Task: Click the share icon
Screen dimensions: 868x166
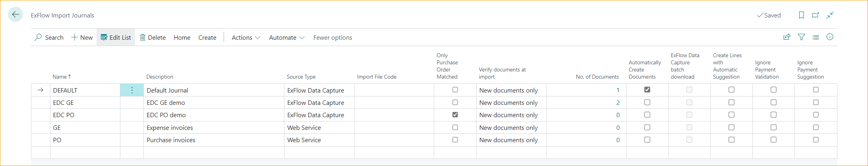Action: coord(787,37)
